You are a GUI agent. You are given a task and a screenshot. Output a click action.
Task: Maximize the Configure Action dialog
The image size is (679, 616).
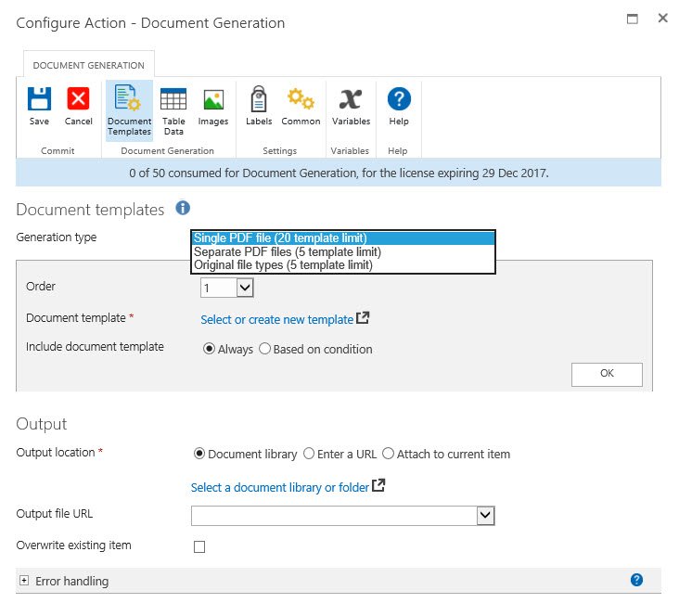coord(633,19)
